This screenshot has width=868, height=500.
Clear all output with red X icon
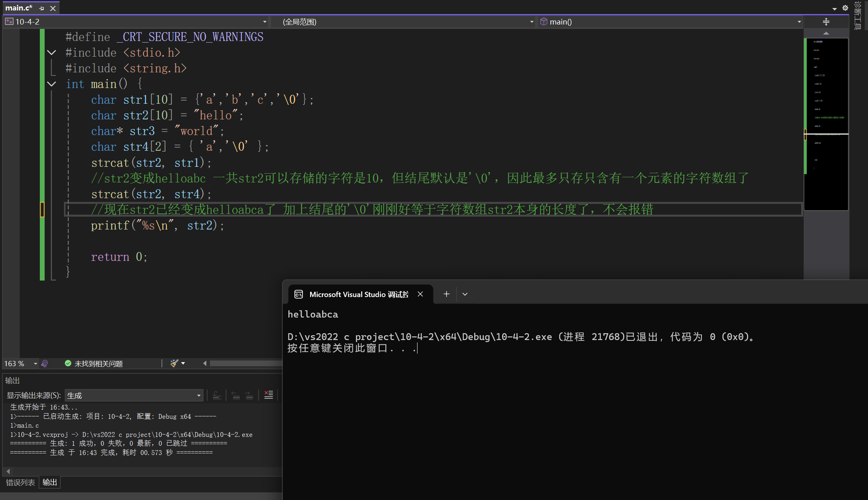[268, 395]
